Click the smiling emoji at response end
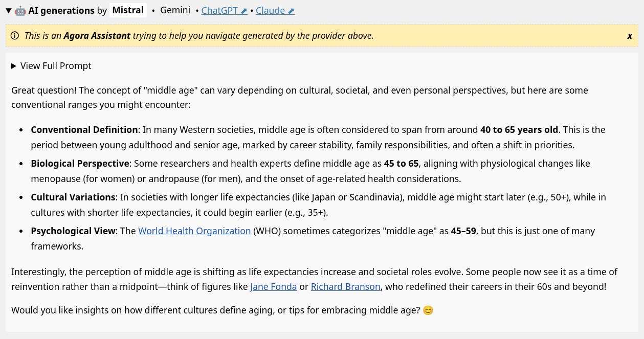 428,310
